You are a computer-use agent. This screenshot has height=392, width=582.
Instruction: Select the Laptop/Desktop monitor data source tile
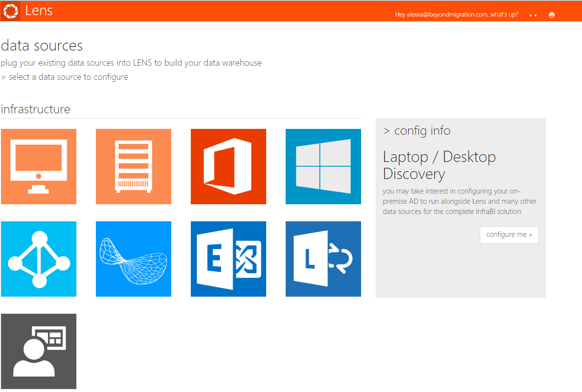pyautogui.click(x=38, y=166)
